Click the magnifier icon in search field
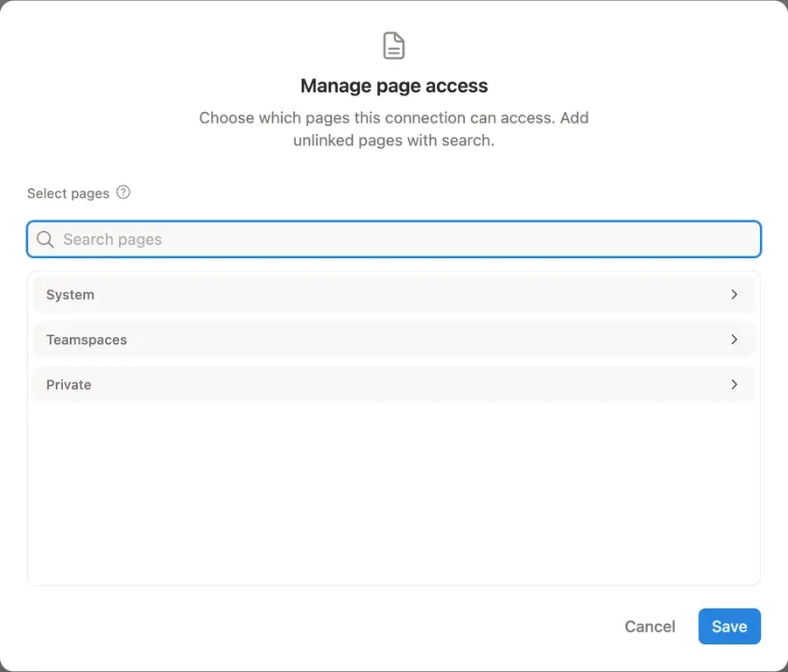 [46, 240]
